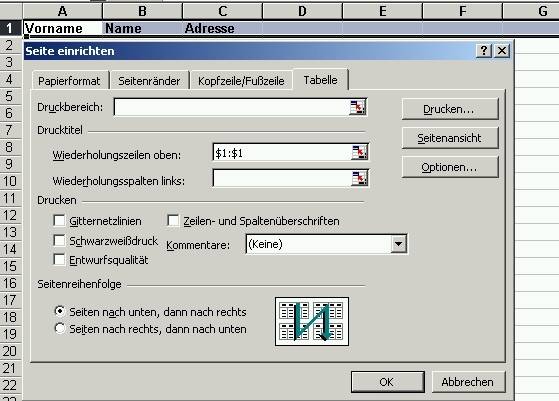Confirm dialog with OK button
The image size is (559, 401).
coord(387,382)
